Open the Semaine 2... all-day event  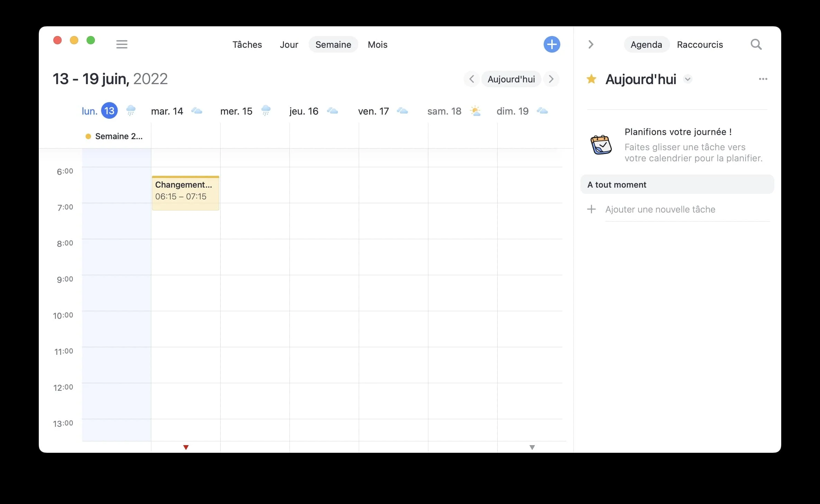click(x=116, y=136)
